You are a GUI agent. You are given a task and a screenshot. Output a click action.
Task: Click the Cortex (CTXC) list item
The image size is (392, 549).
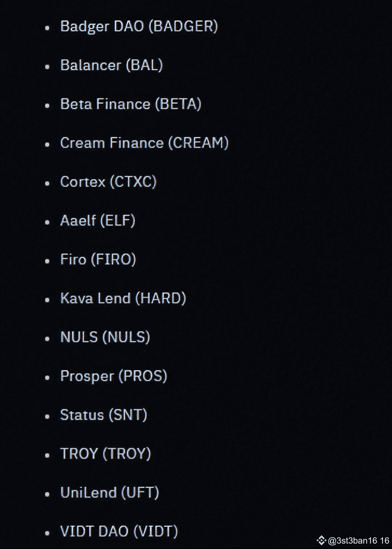click(x=108, y=182)
